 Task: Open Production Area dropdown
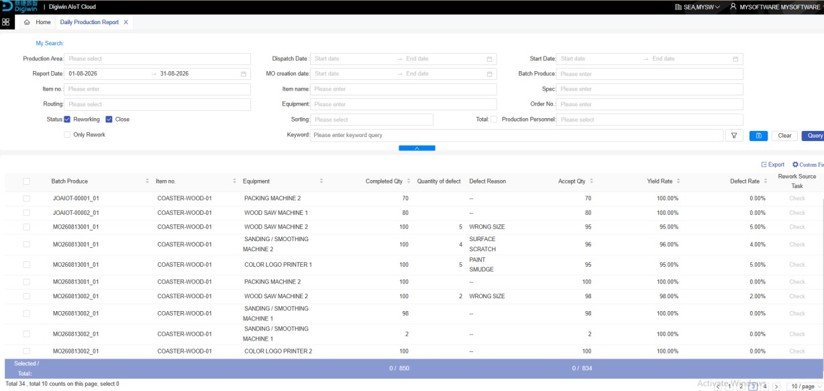(x=158, y=59)
